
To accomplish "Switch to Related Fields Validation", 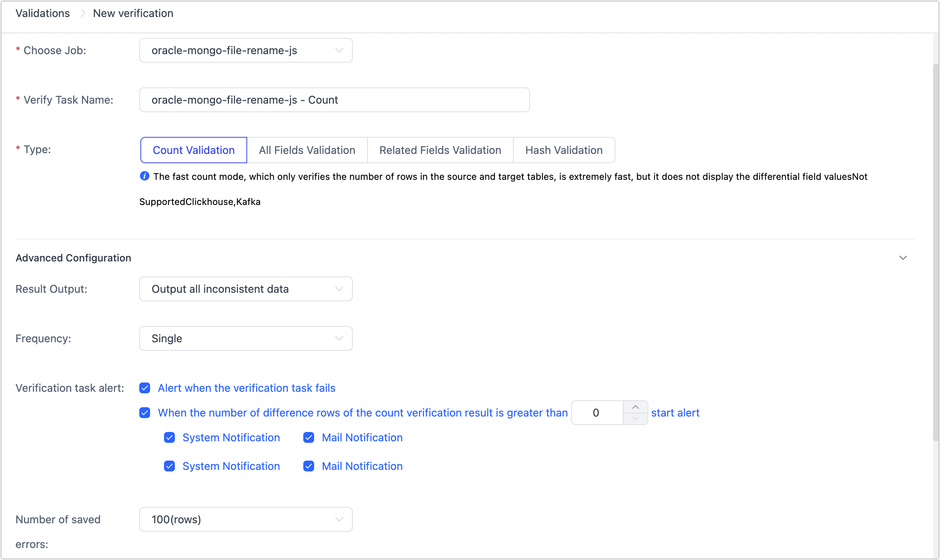I will (x=440, y=150).
